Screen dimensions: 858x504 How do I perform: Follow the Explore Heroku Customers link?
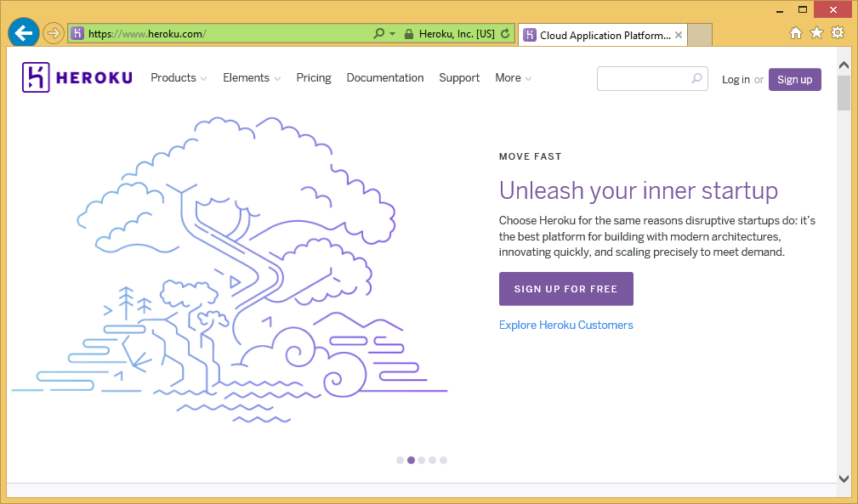[x=566, y=326]
